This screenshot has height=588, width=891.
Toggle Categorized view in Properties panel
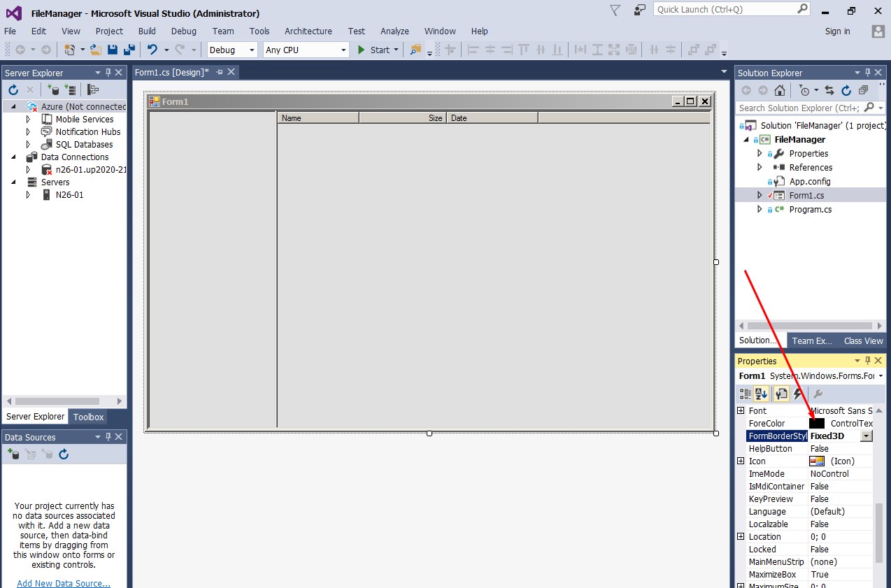click(745, 394)
